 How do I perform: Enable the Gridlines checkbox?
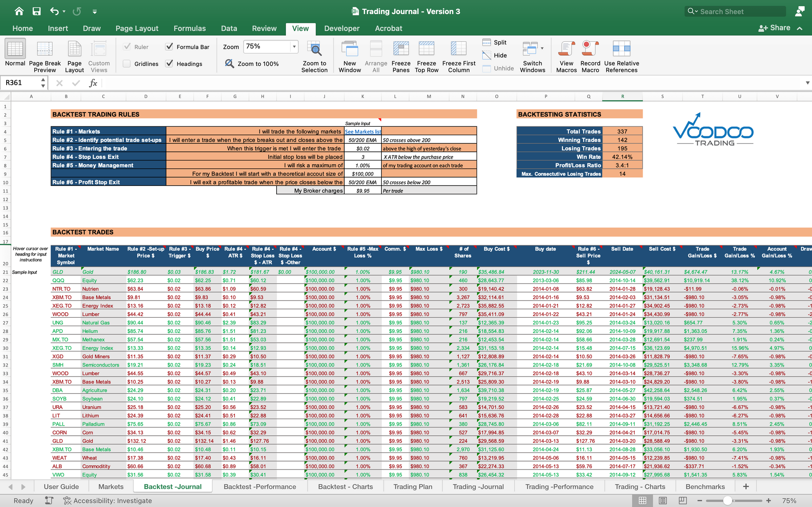click(127, 64)
